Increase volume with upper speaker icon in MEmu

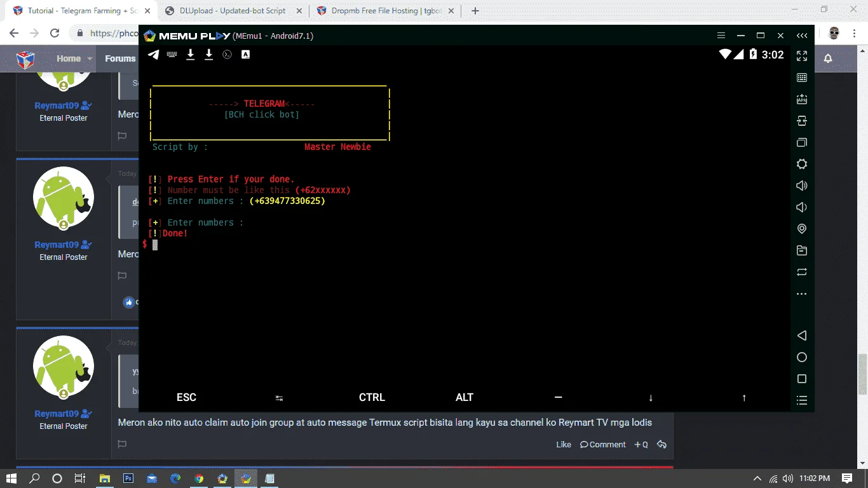click(802, 186)
